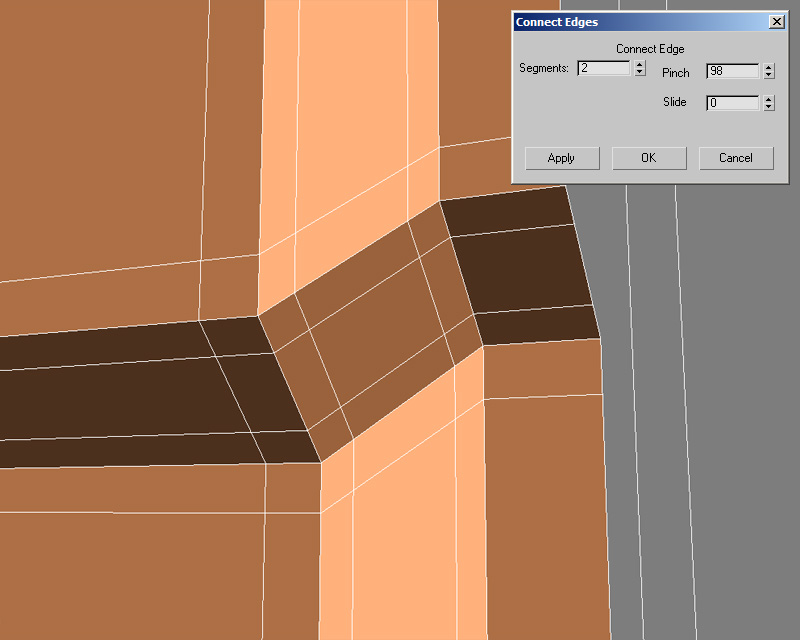Click the Connect Edge group label
Image resolution: width=800 pixels, height=640 pixels.
[x=650, y=49]
